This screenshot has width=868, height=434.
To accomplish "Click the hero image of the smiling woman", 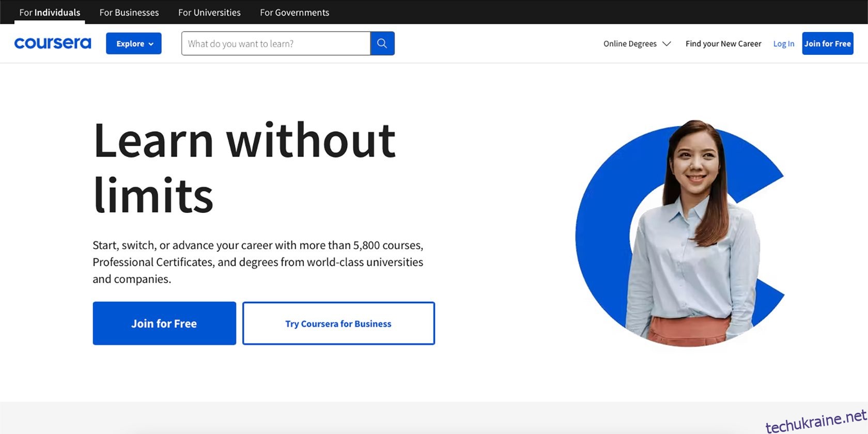I will click(680, 233).
